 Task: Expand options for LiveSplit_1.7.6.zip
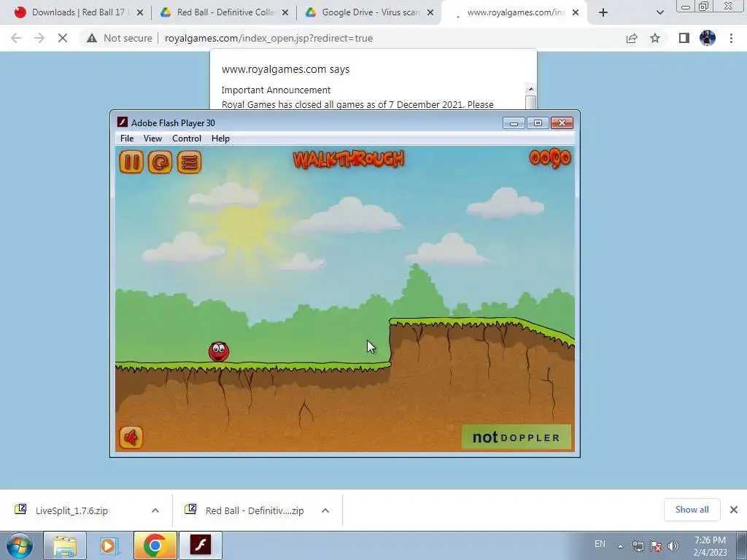pyautogui.click(x=155, y=510)
